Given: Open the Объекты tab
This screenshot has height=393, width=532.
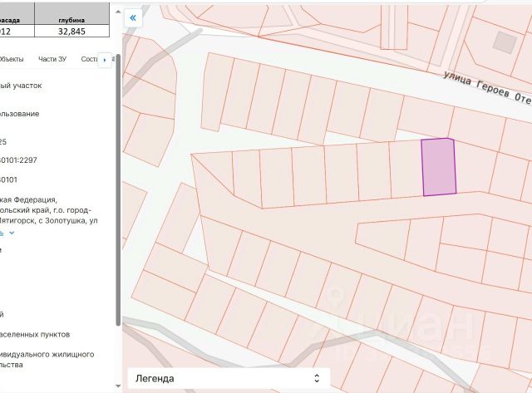Looking at the screenshot, I should click(12, 60).
